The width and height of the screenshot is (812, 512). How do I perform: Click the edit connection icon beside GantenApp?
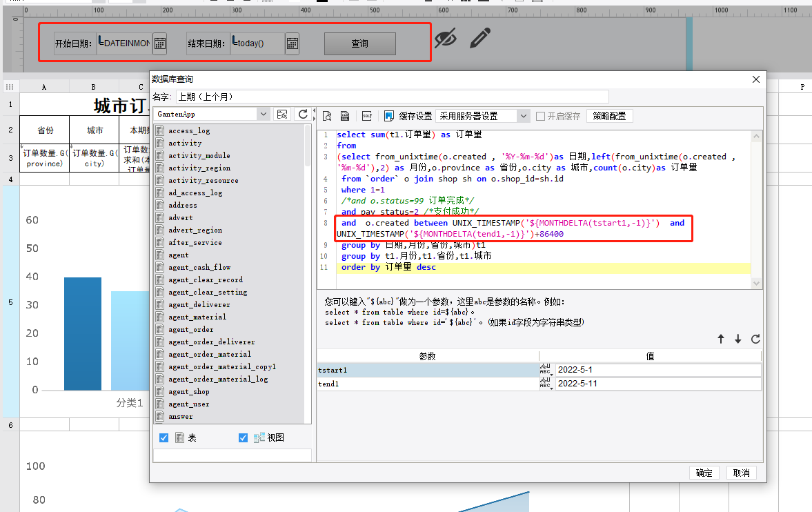(282, 115)
